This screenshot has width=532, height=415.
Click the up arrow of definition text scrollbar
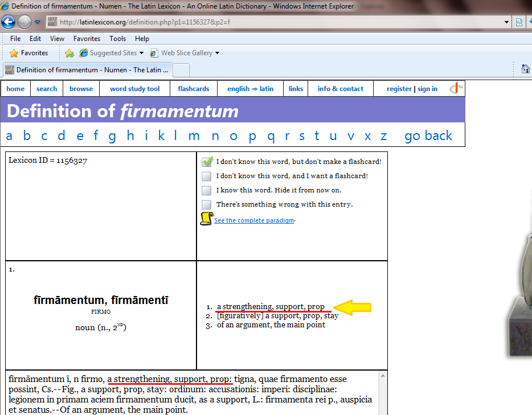(384, 376)
